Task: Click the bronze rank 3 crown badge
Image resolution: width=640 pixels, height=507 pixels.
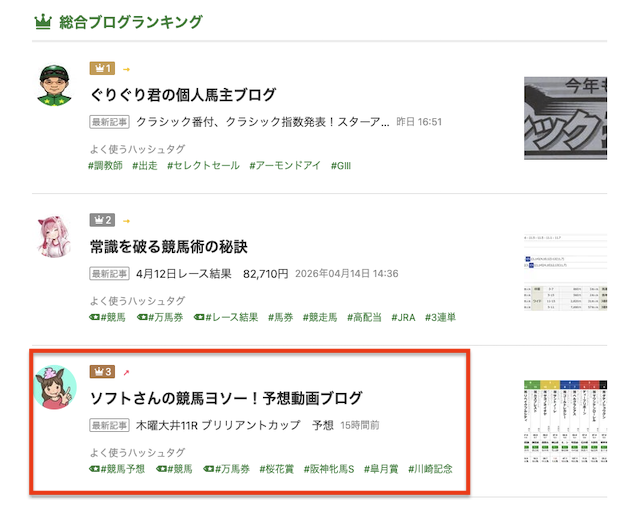Action: point(102,372)
